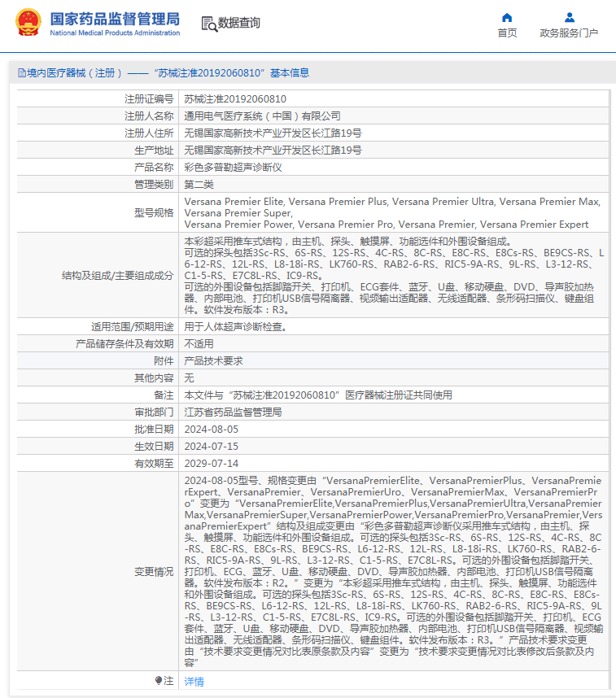
Task: Click the 数据查询 document search icon
Action: [208, 24]
